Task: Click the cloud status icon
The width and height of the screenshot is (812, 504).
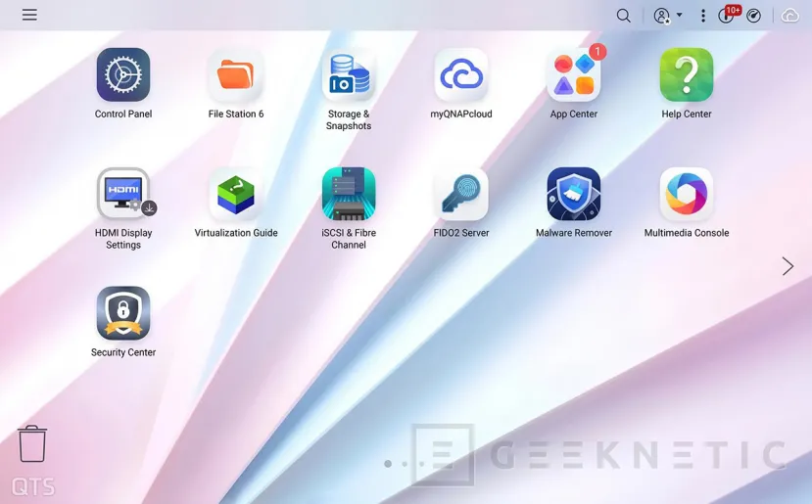Action: (789, 16)
